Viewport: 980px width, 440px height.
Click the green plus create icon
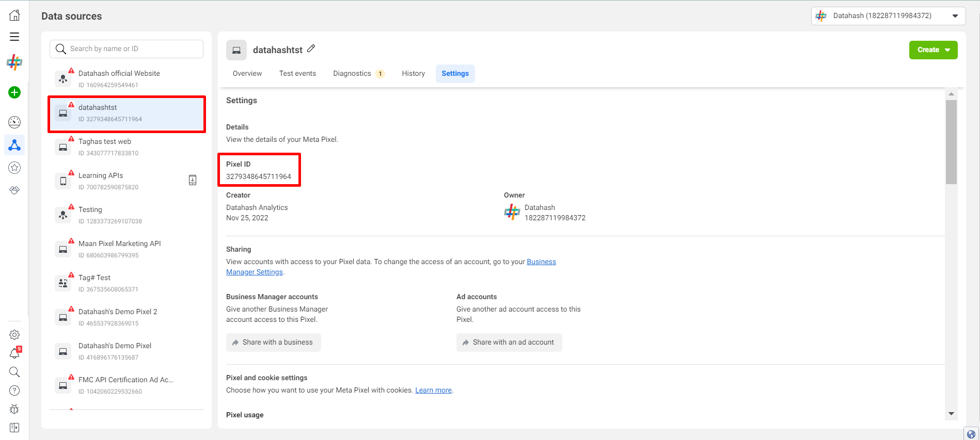[14, 92]
